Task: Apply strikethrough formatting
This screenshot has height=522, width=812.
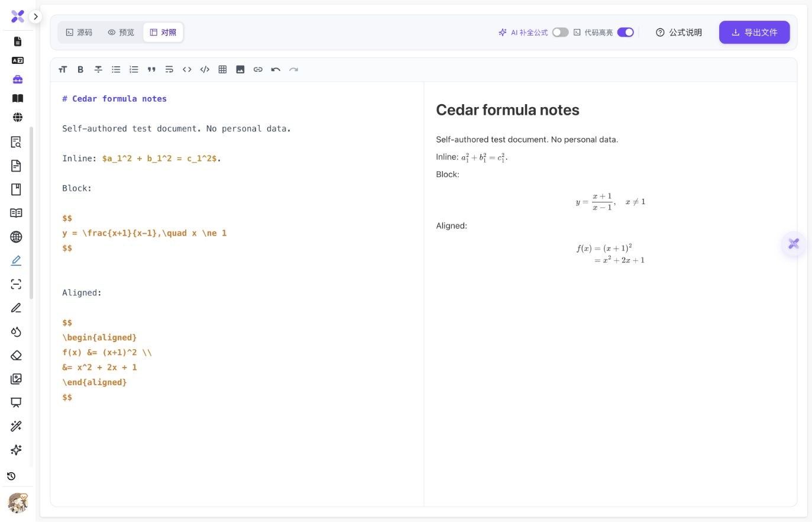Action: (98, 70)
